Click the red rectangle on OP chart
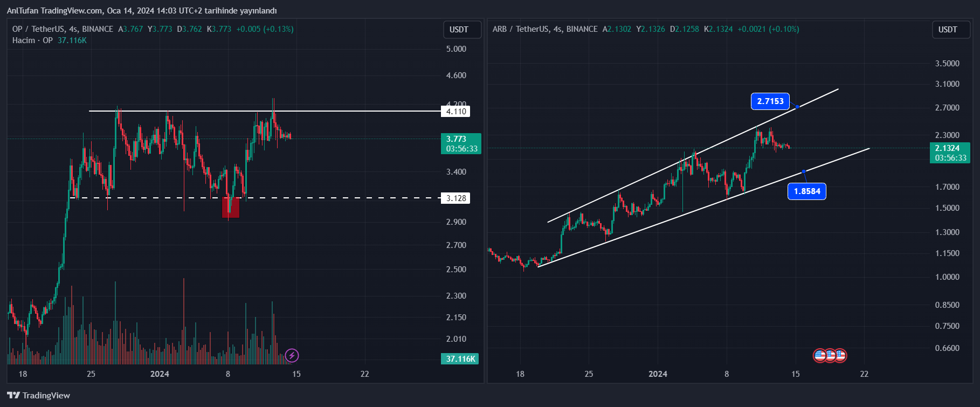980x407 pixels. pos(230,208)
